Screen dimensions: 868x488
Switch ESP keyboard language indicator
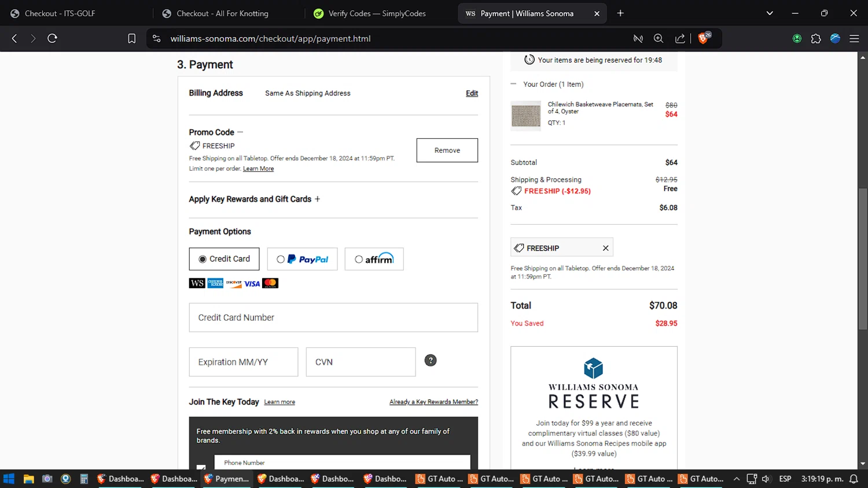coord(785,479)
